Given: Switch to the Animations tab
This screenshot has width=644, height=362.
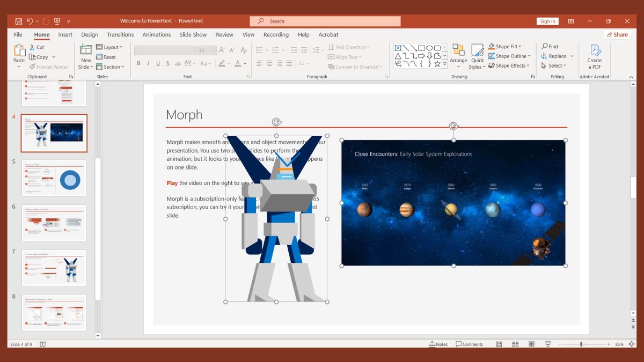Looking at the screenshot, I should (x=156, y=34).
